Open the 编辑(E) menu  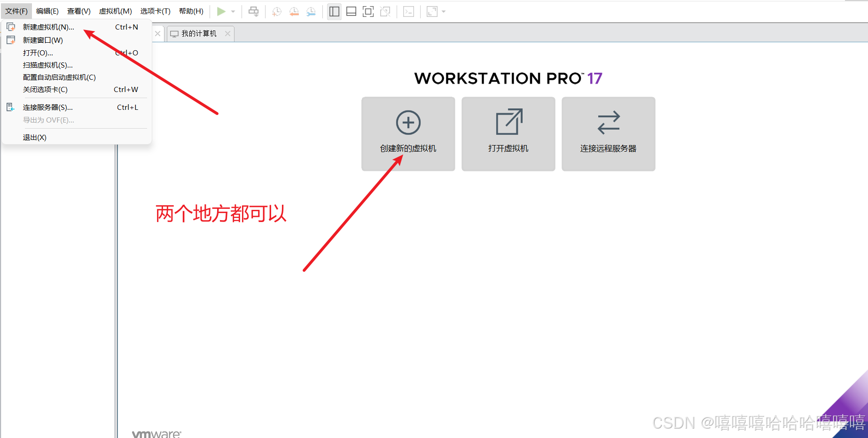(47, 11)
